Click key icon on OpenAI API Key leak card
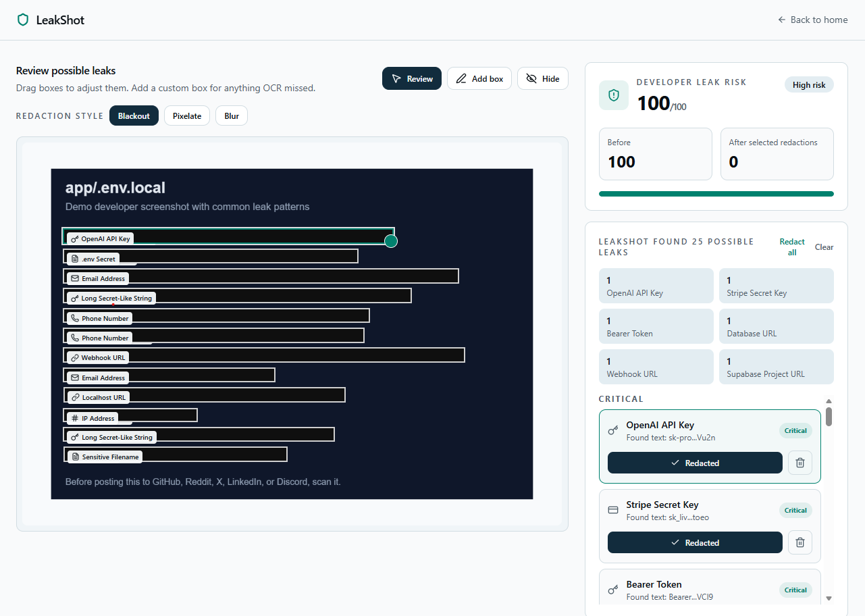The image size is (865, 616). 613,430
